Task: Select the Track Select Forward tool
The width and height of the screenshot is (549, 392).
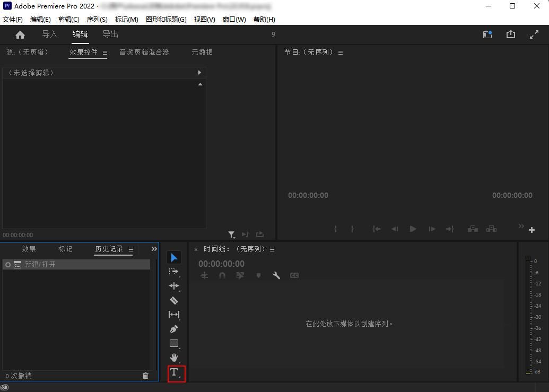Action: click(174, 272)
